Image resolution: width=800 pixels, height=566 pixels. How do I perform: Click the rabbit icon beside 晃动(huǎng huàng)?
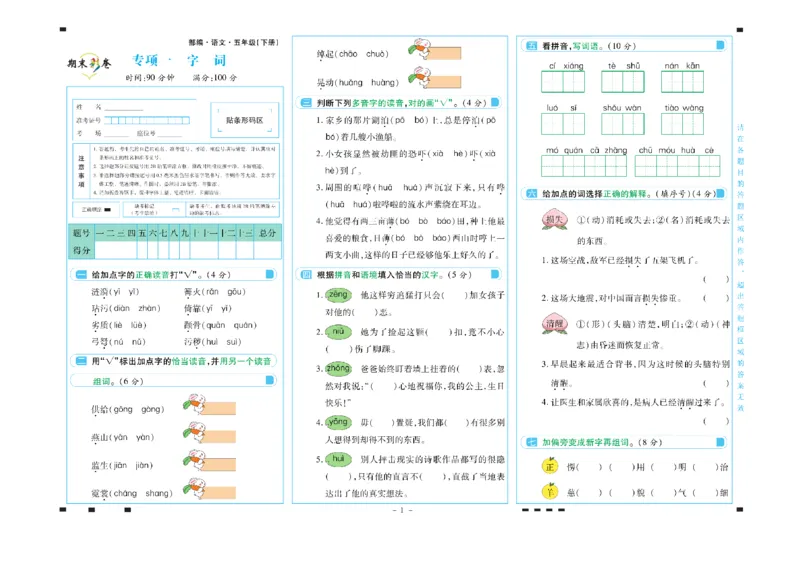(x=420, y=77)
